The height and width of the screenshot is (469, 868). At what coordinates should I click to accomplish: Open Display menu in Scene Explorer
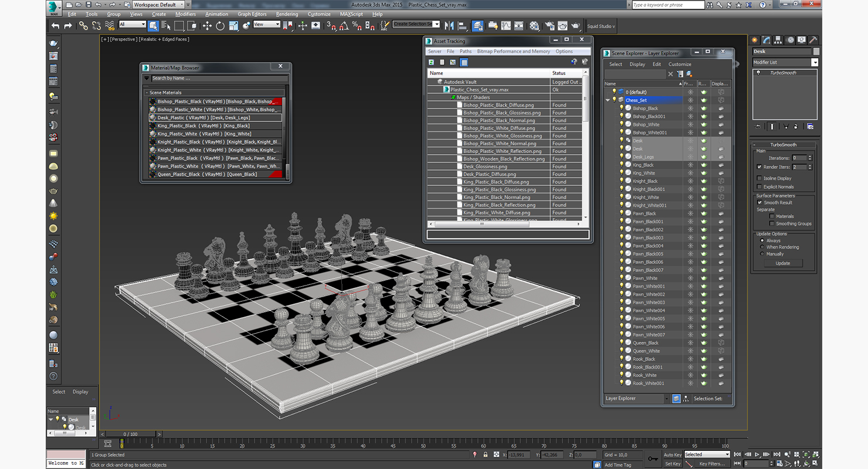coord(638,64)
